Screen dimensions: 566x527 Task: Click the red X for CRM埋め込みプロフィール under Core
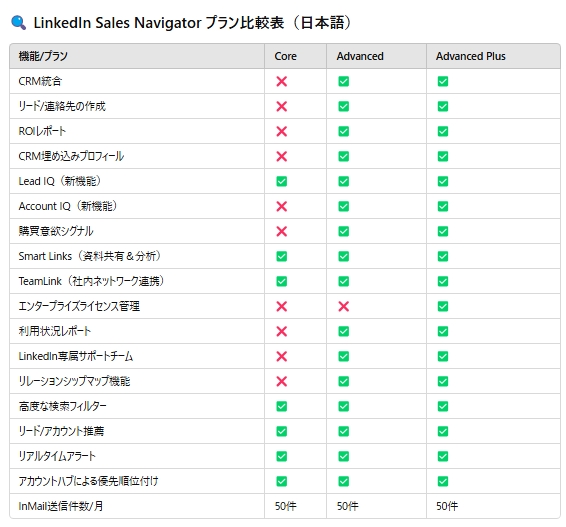click(282, 156)
